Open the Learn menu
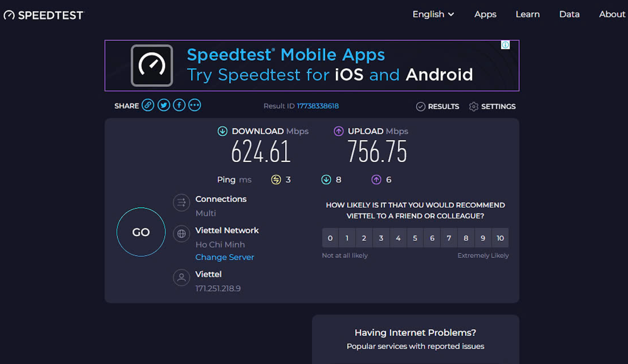628x364 pixels. [x=528, y=14]
